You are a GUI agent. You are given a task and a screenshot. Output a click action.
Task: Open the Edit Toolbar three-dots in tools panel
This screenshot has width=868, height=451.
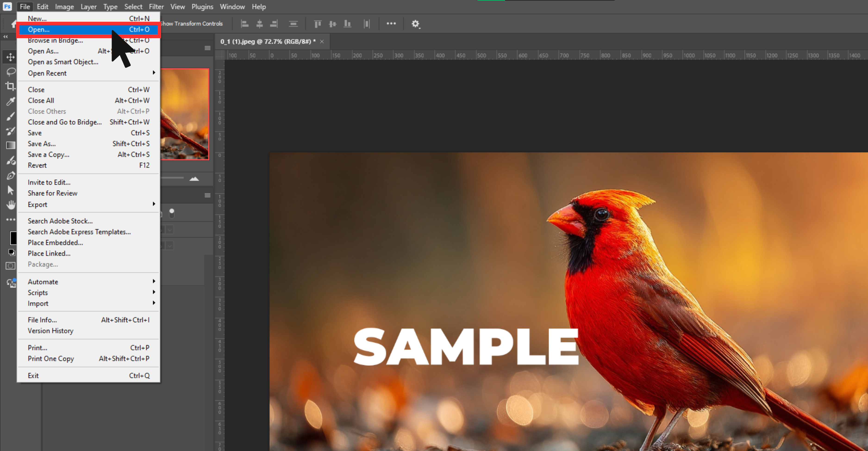pos(10,219)
